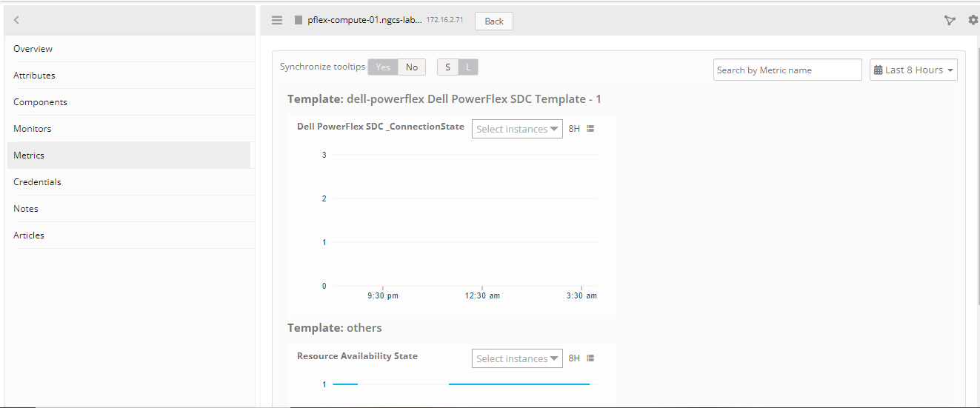980x408 pixels.
Task: Open the Credentials sidebar link
Action: click(37, 182)
